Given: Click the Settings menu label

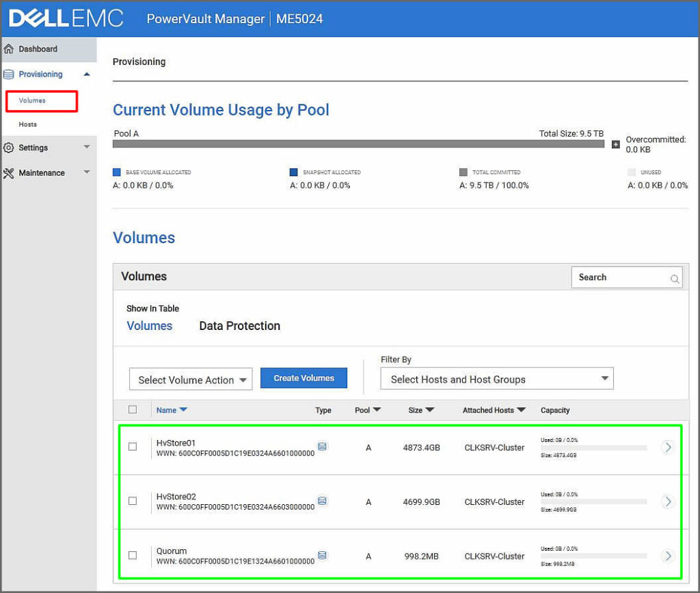Looking at the screenshot, I should coord(33,148).
